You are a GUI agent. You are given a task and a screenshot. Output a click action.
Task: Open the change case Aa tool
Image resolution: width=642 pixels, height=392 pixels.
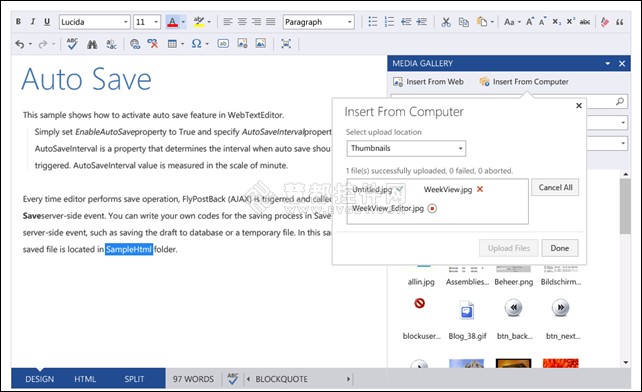click(x=509, y=22)
